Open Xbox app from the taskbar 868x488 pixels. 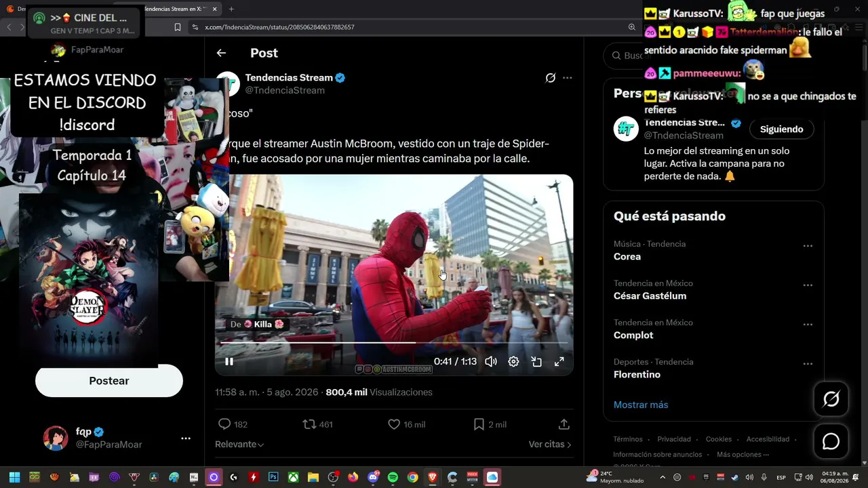pos(293,477)
